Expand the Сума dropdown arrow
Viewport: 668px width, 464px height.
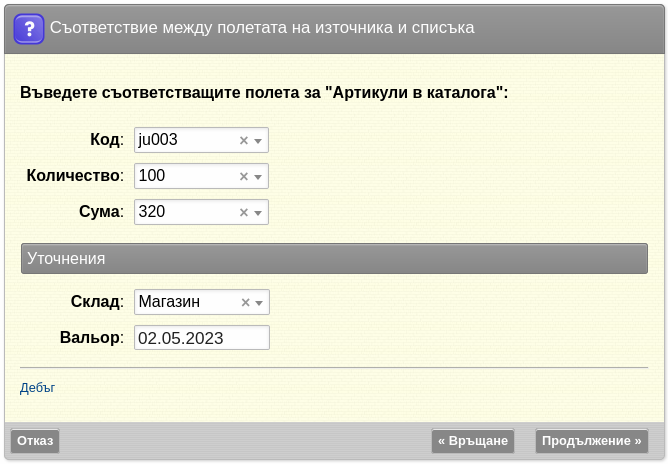258,213
